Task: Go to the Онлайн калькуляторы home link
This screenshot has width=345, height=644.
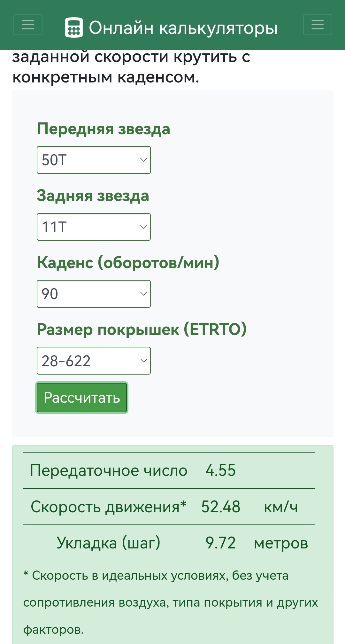Action: [x=183, y=28]
